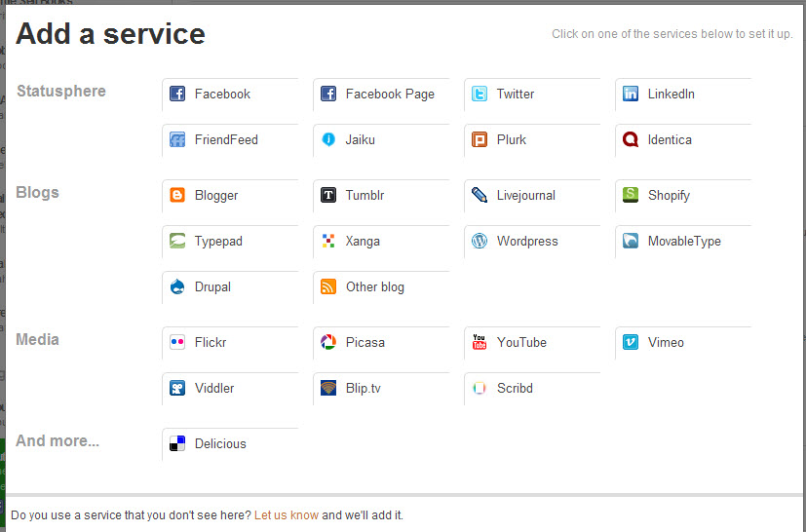Image resolution: width=806 pixels, height=532 pixels.
Task: Click the Shopify green icon
Action: (x=631, y=195)
